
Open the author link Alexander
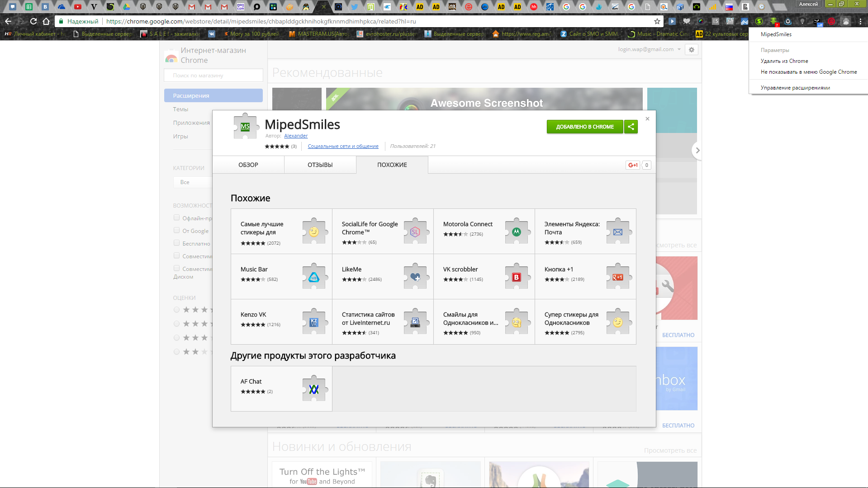[296, 136]
